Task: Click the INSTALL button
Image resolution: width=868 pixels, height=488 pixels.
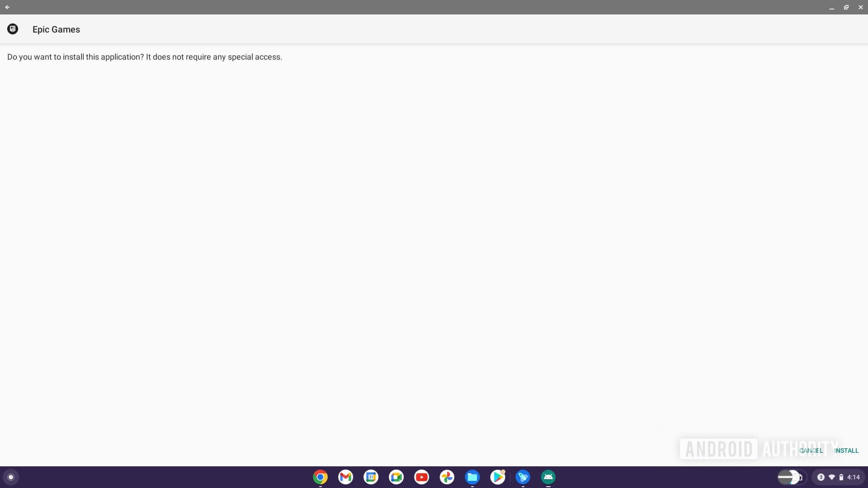Action: coord(846,450)
